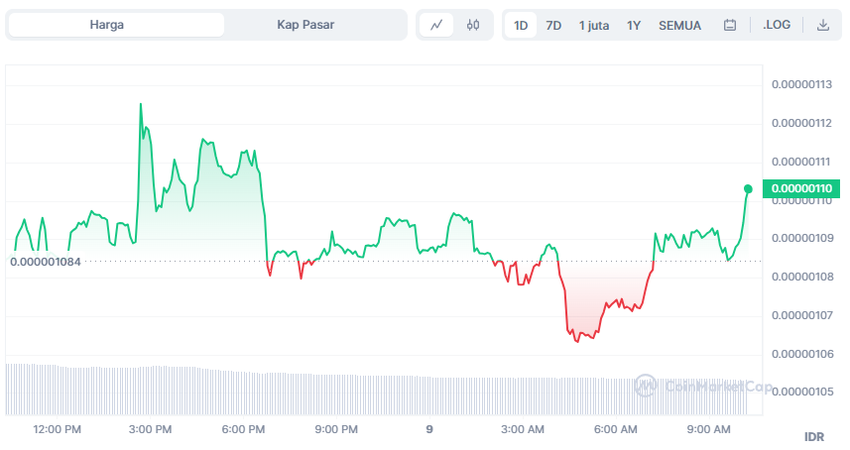Download chart data via download icon
The image size is (850, 450).
823,25
